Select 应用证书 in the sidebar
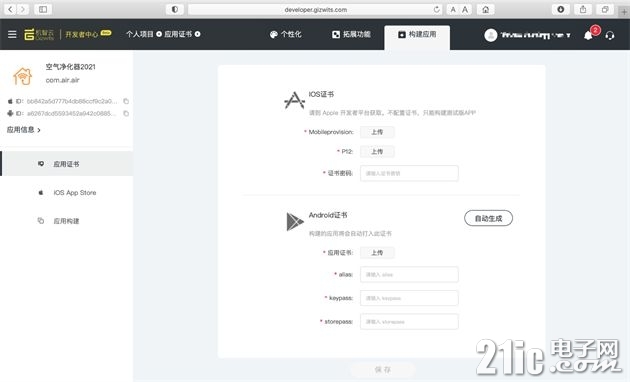 67,163
